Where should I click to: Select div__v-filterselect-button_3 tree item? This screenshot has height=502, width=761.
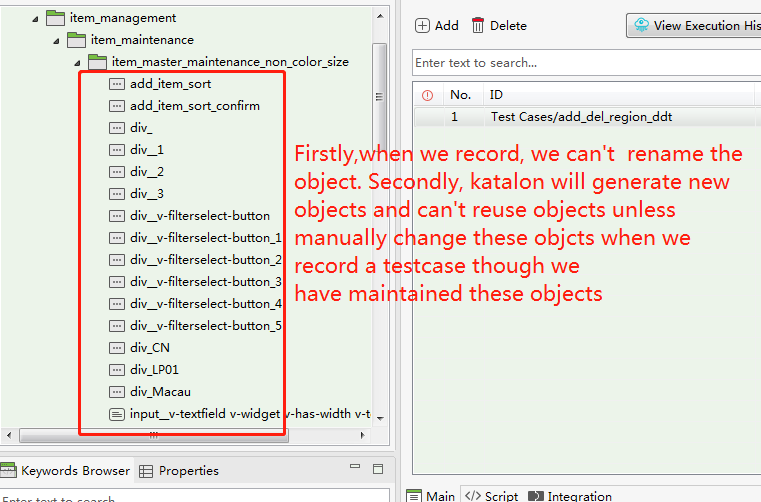(x=206, y=282)
